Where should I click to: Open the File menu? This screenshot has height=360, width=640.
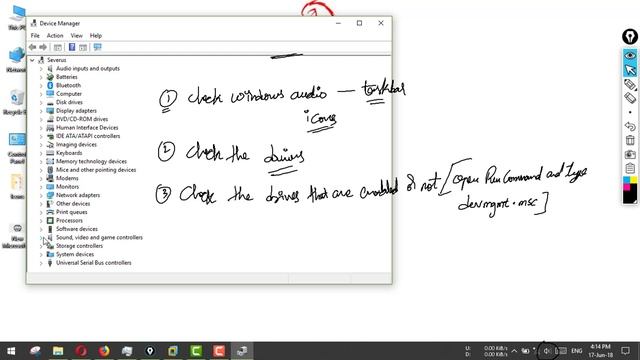coord(35,36)
